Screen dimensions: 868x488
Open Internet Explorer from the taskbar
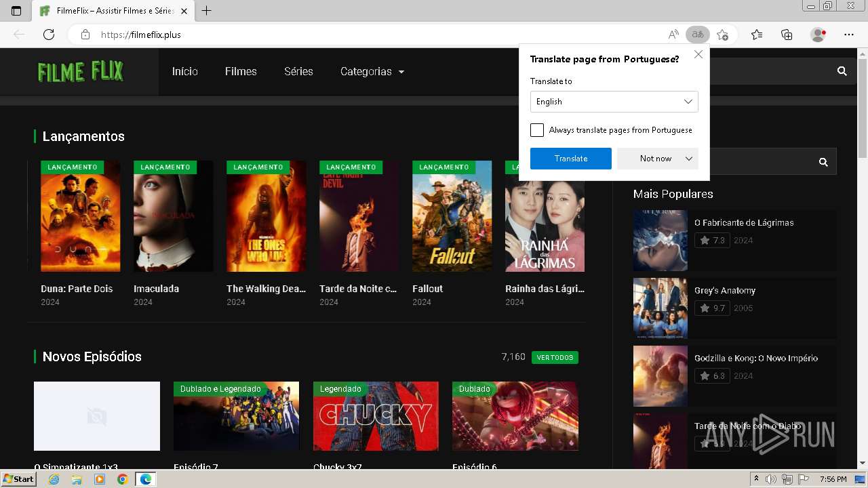click(x=54, y=479)
